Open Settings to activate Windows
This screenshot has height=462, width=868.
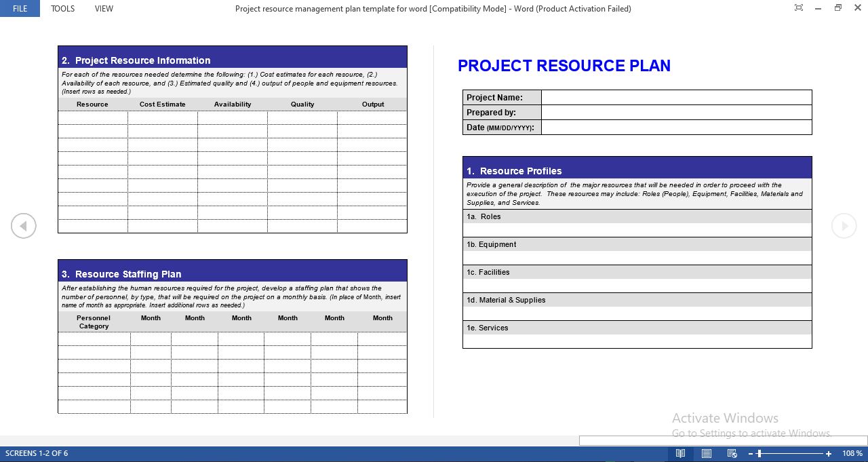coord(750,433)
